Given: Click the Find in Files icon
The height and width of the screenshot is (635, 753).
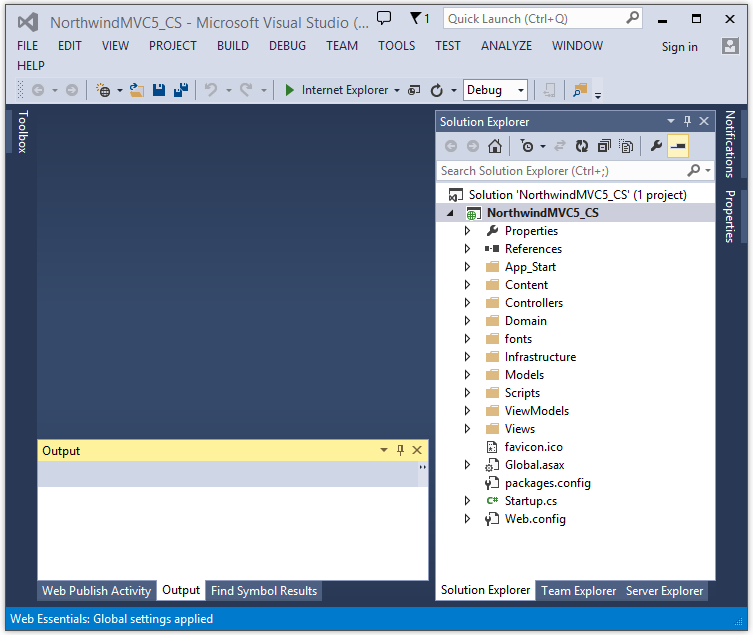Looking at the screenshot, I should click(x=580, y=90).
